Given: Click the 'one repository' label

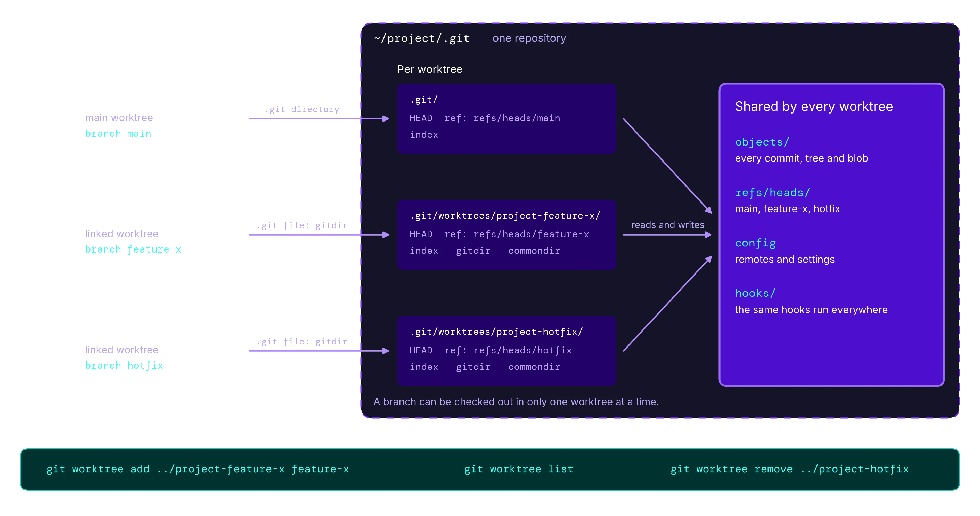Looking at the screenshot, I should (x=529, y=38).
